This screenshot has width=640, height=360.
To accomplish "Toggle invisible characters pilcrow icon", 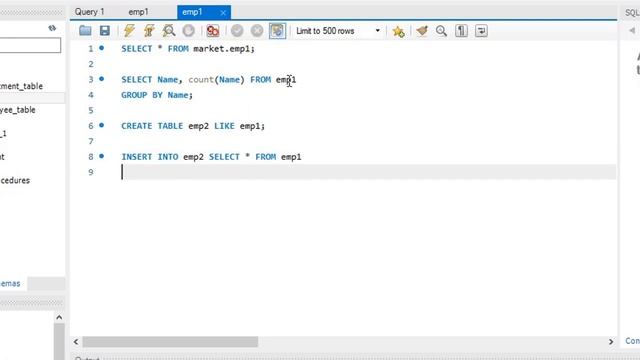I will coord(461,31).
